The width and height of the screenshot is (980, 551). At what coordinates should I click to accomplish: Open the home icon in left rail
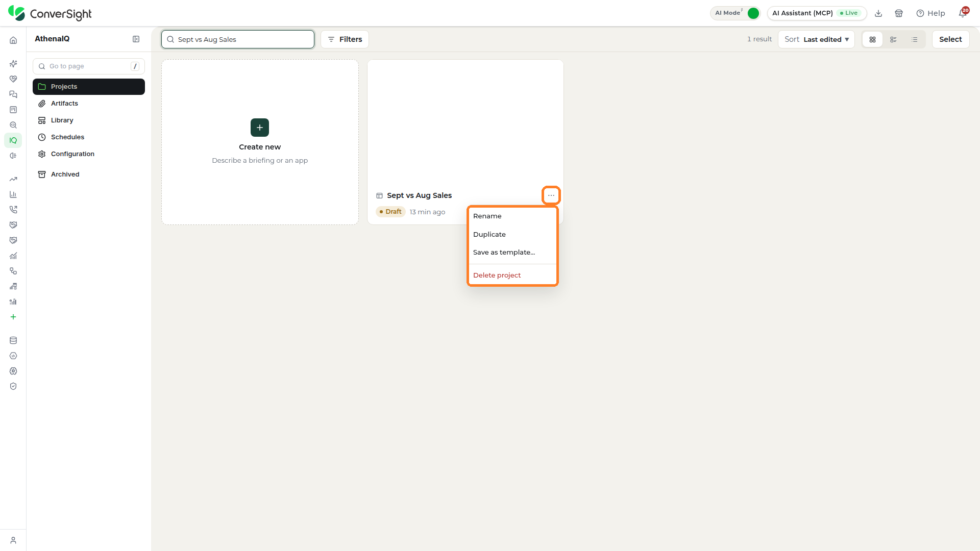click(13, 40)
